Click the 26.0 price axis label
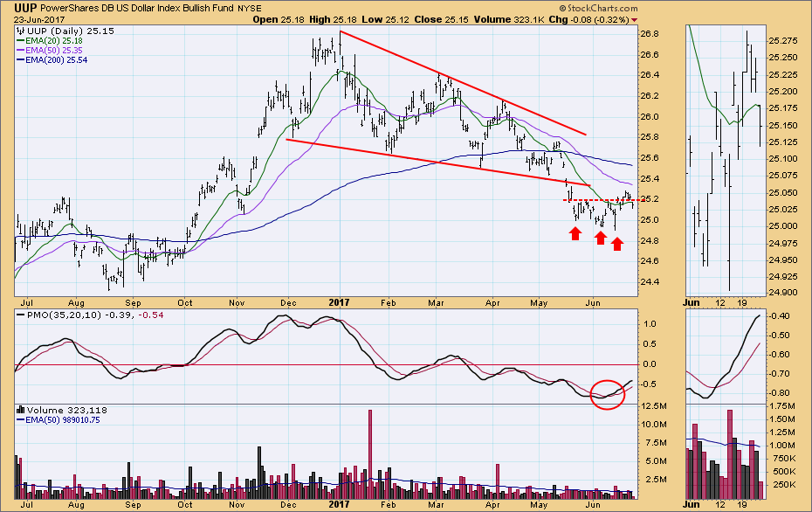The image size is (812, 512). pyautogui.click(x=650, y=116)
